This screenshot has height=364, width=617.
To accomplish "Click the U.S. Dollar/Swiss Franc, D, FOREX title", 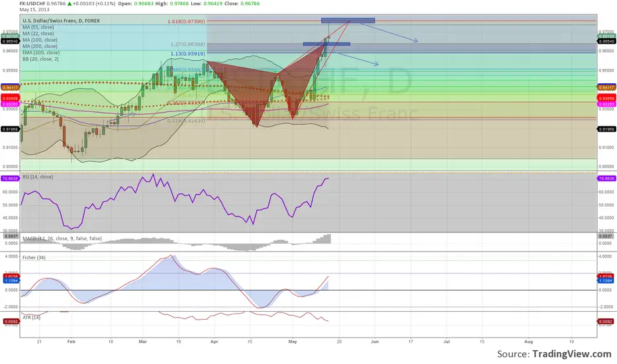I will pos(61,21).
